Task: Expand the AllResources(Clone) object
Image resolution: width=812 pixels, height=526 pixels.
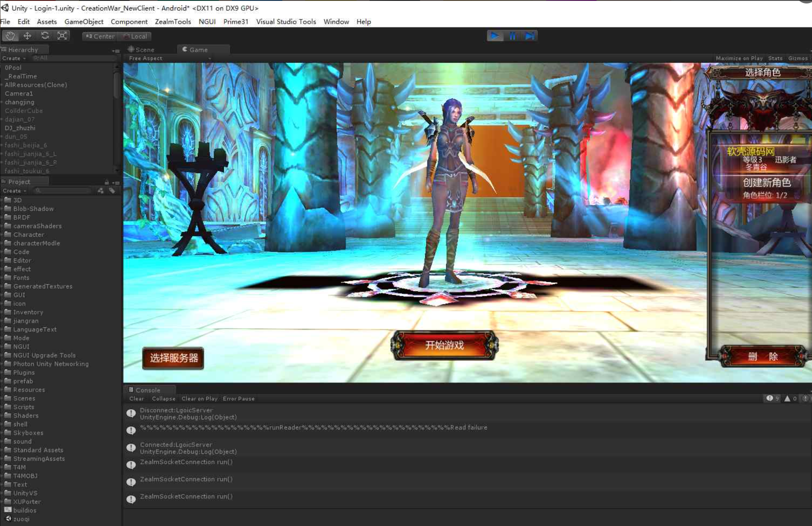Action: (x=2, y=85)
